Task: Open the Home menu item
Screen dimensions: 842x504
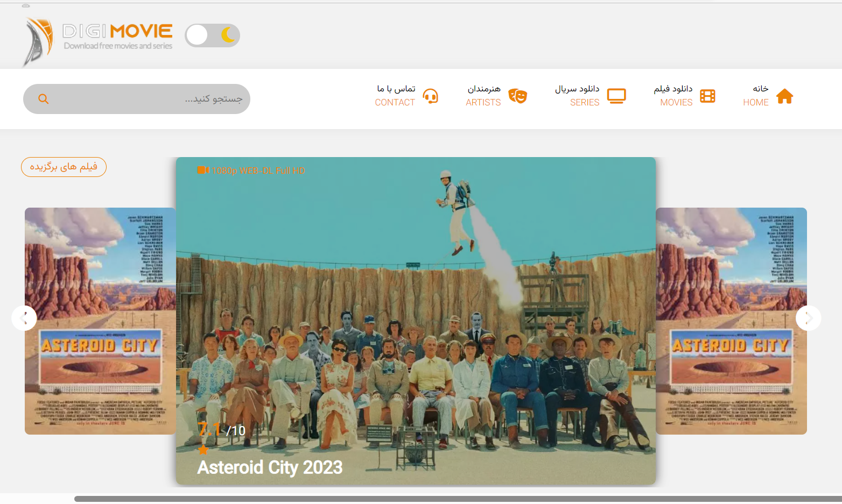Action: coord(768,96)
